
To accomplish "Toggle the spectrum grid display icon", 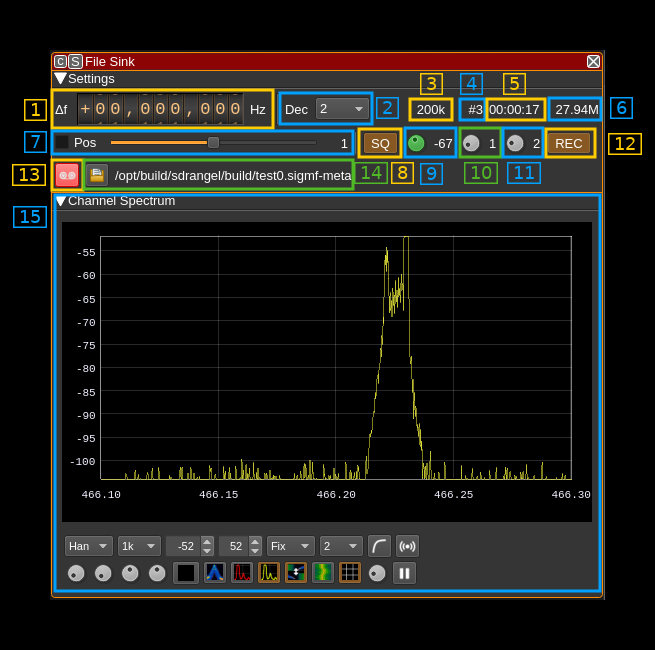I will pos(350,573).
